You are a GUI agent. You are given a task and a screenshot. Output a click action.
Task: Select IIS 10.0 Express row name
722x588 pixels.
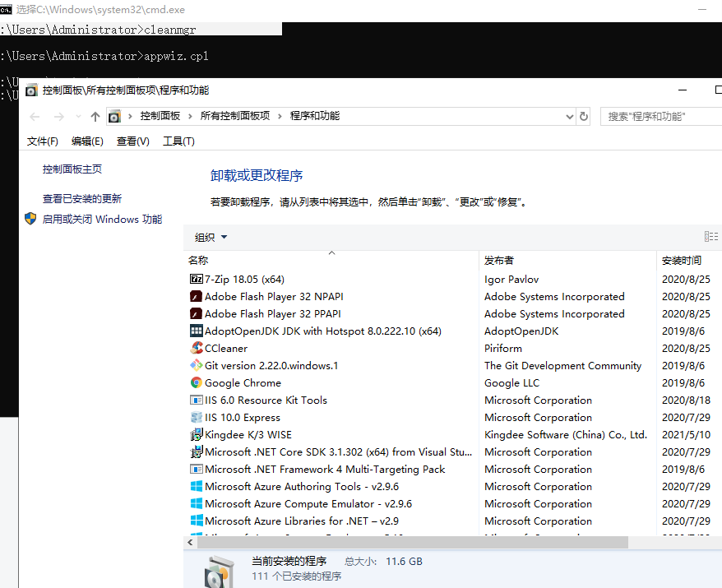(243, 418)
